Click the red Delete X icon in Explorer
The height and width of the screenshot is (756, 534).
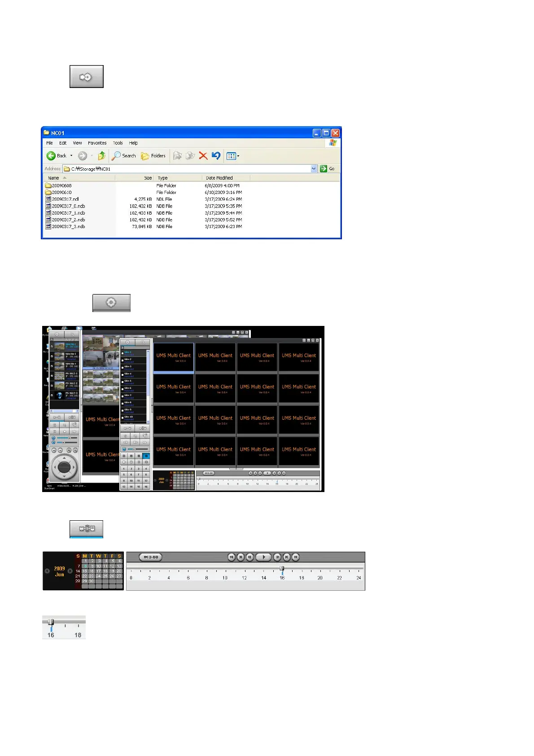203,156
